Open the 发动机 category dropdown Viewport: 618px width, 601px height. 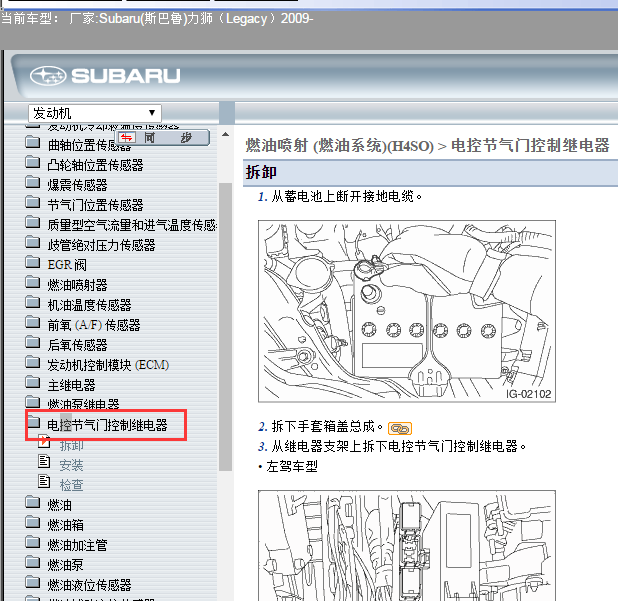tap(95, 114)
